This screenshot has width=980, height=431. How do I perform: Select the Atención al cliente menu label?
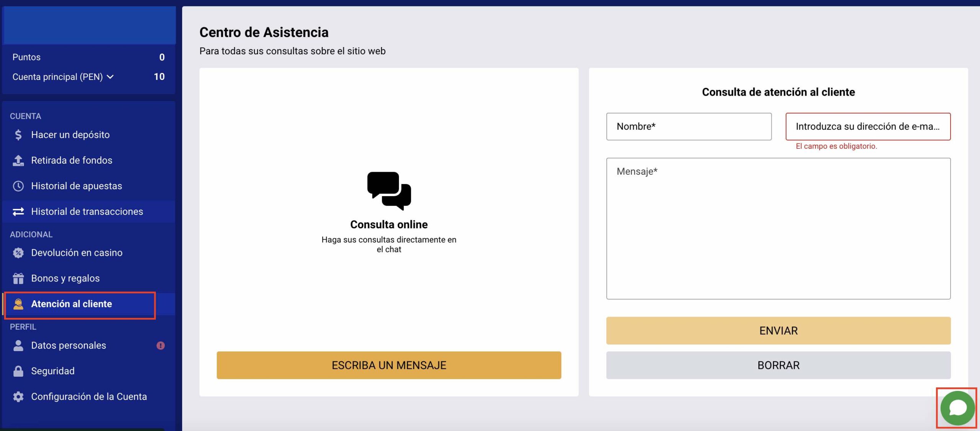72,304
